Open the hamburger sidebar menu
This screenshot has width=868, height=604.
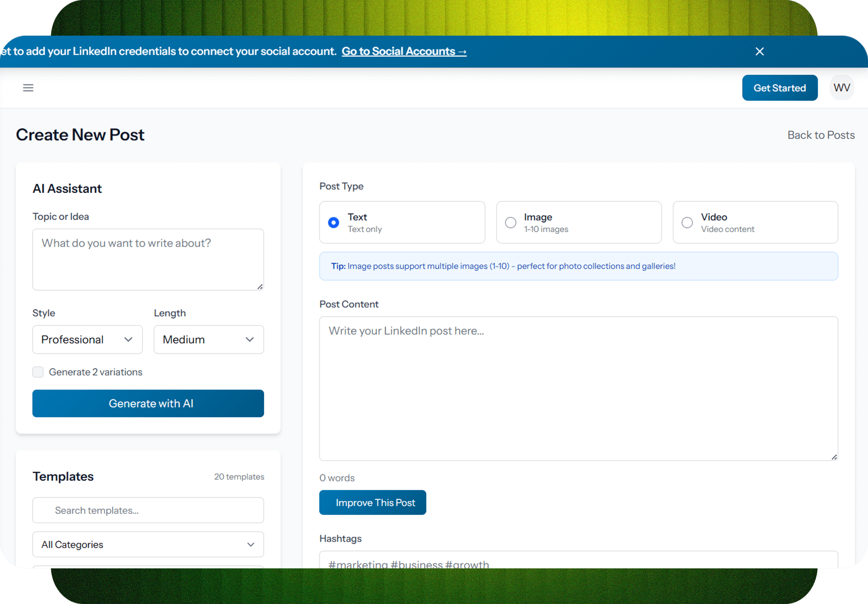coord(28,88)
